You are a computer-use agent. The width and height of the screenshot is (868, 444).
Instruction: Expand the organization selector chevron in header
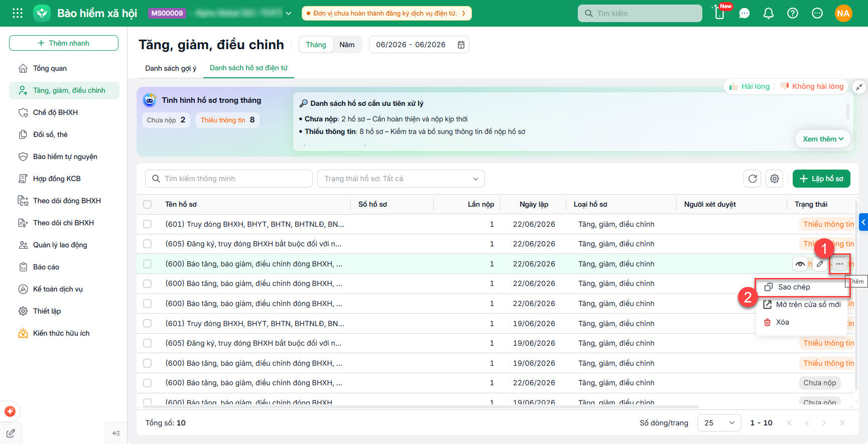point(289,14)
